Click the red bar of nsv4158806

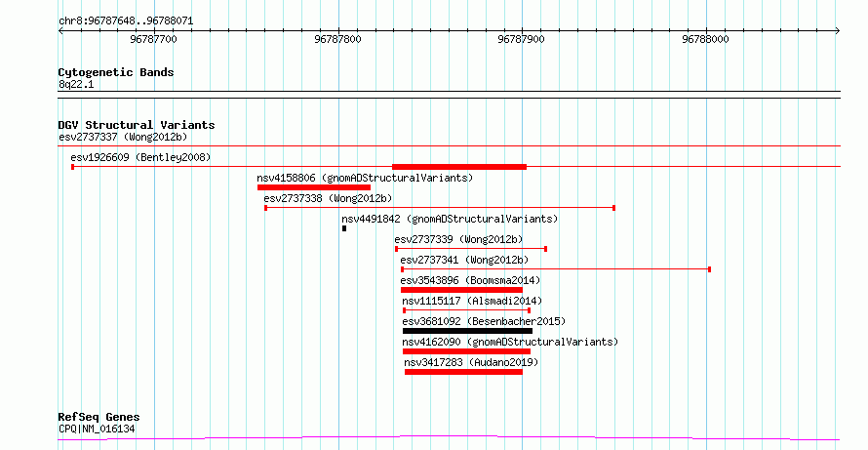[x=314, y=187]
